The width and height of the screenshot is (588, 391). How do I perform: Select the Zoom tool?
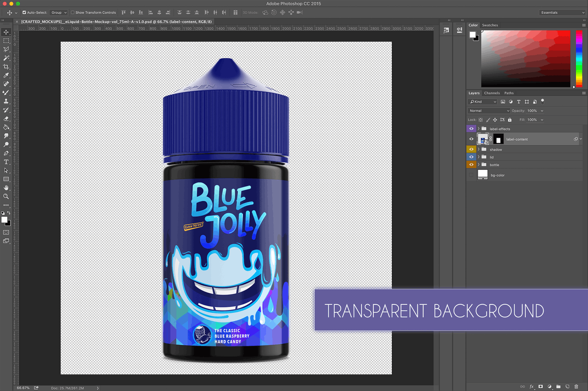pyautogui.click(x=6, y=196)
